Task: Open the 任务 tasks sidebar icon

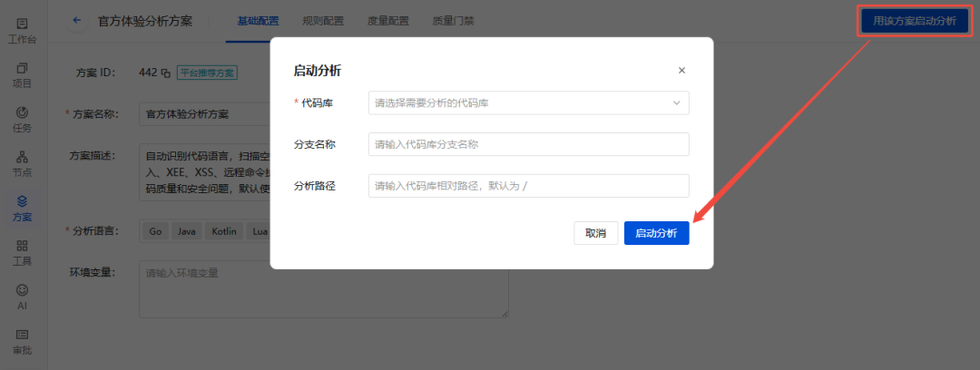Action: pyautogui.click(x=22, y=120)
